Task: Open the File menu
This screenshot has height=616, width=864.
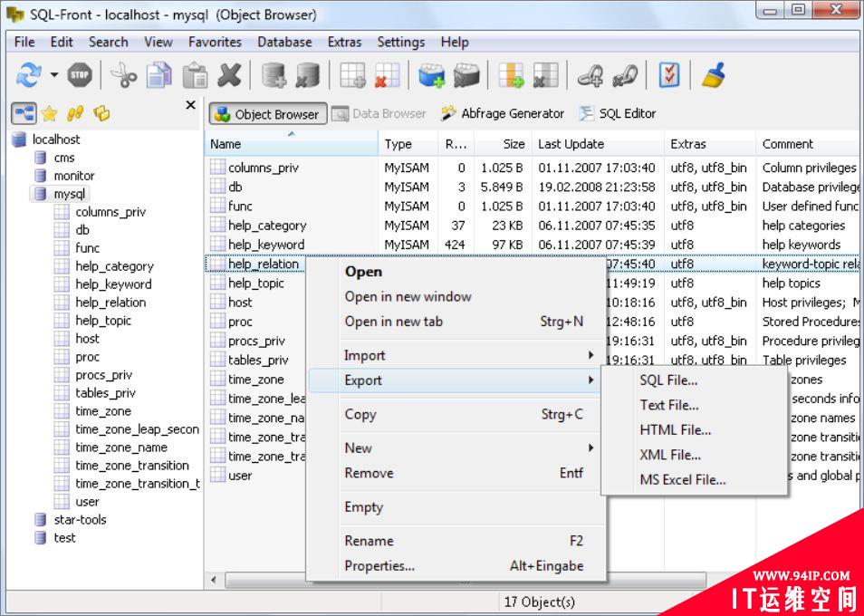Action: 24,42
